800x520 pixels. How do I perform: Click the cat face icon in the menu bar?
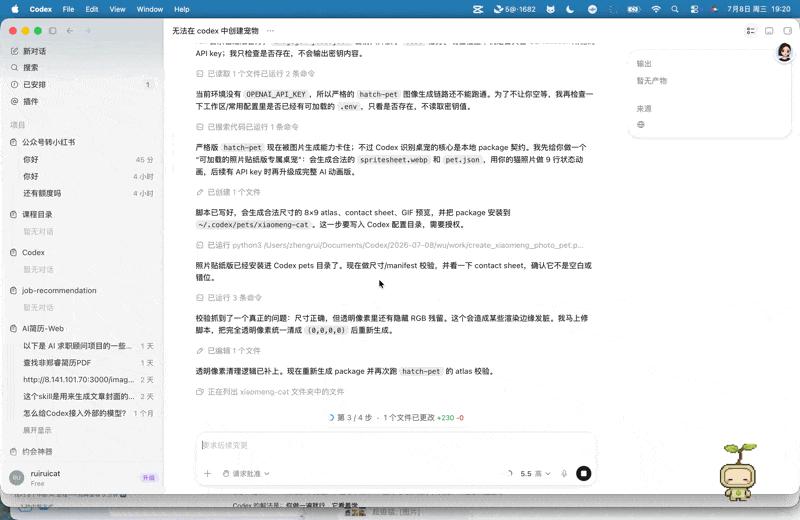click(x=551, y=9)
